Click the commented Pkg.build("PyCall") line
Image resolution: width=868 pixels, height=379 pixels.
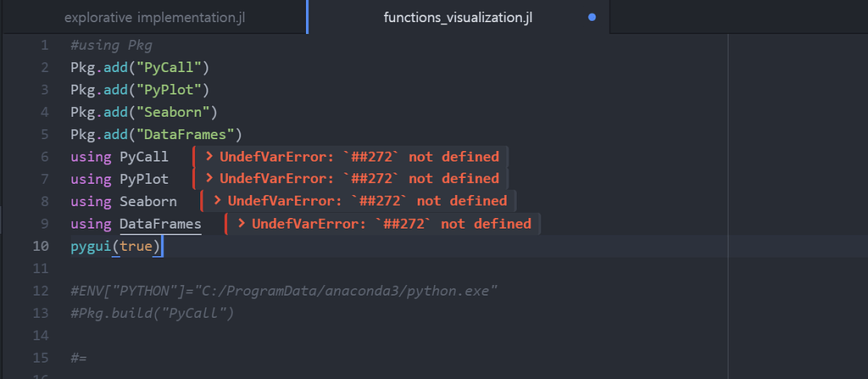152,313
